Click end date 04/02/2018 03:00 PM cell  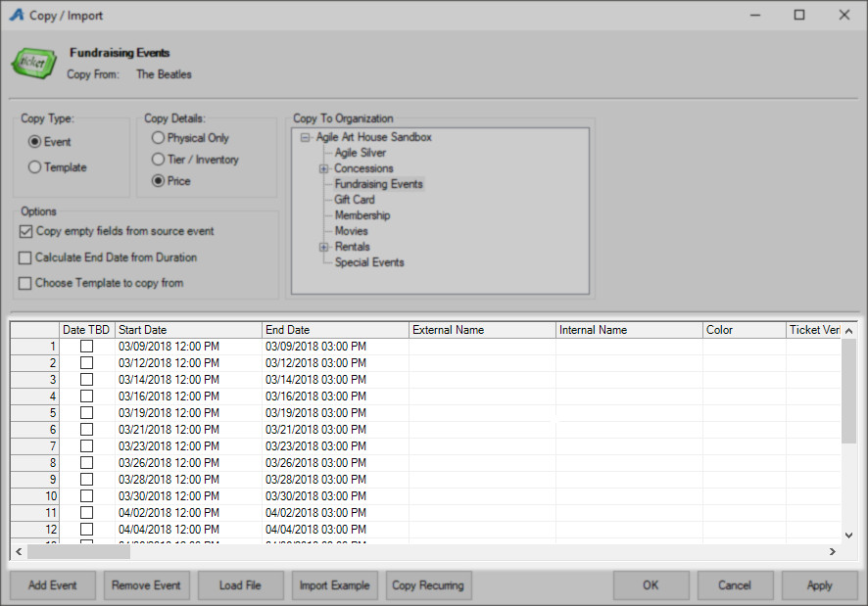tap(335, 512)
